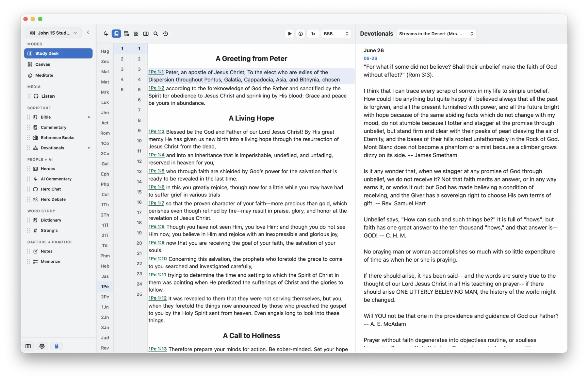Open the Commentary sidebar item
This screenshot has height=380, width=588.
pyautogui.click(x=58, y=127)
